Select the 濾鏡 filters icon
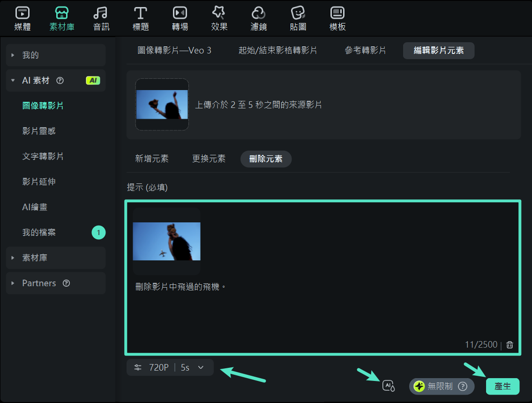 point(259,18)
